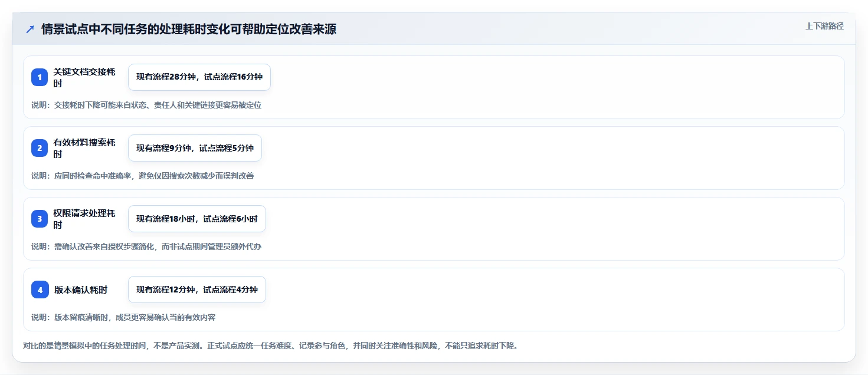Select the 现有流程18小时，试点流程6小时 pill

pos(197,219)
